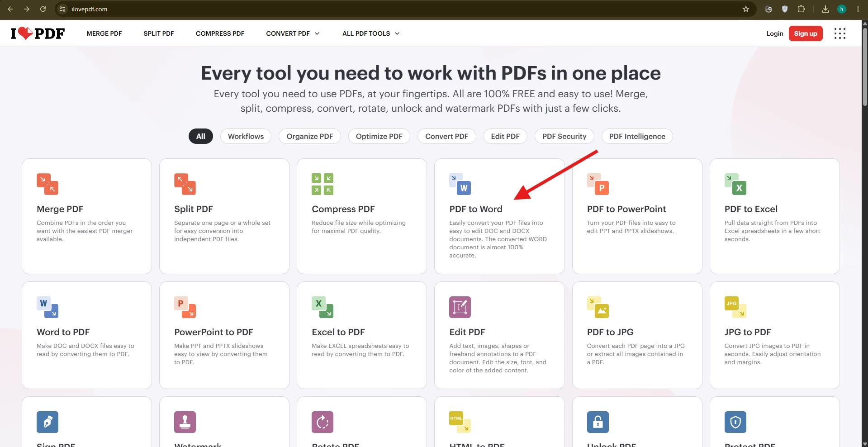This screenshot has width=868, height=447.
Task: Click the red Sign up button
Action: pyautogui.click(x=806, y=33)
